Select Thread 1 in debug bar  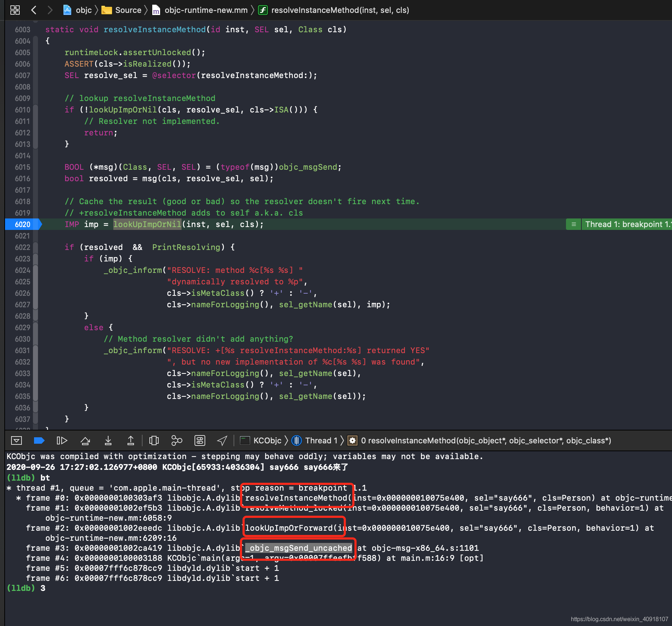pos(315,440)
